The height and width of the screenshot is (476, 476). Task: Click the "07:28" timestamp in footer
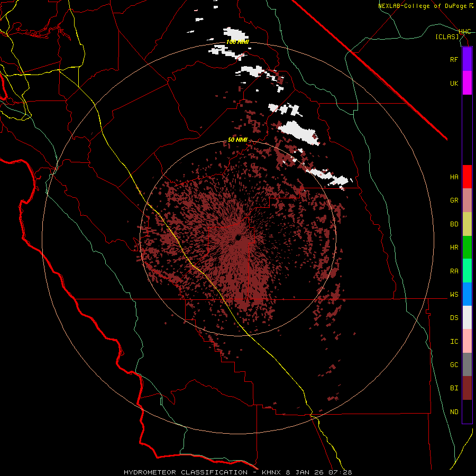point(341,472)
